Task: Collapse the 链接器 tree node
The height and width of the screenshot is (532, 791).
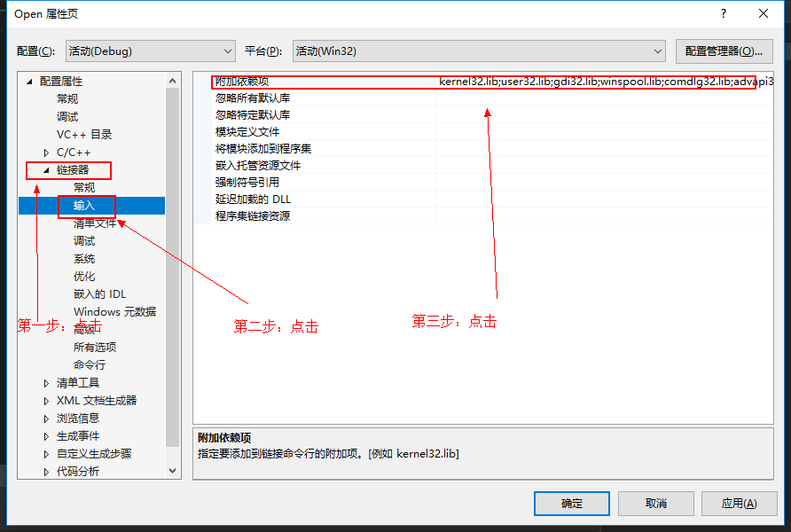Action: pos(46,170)
